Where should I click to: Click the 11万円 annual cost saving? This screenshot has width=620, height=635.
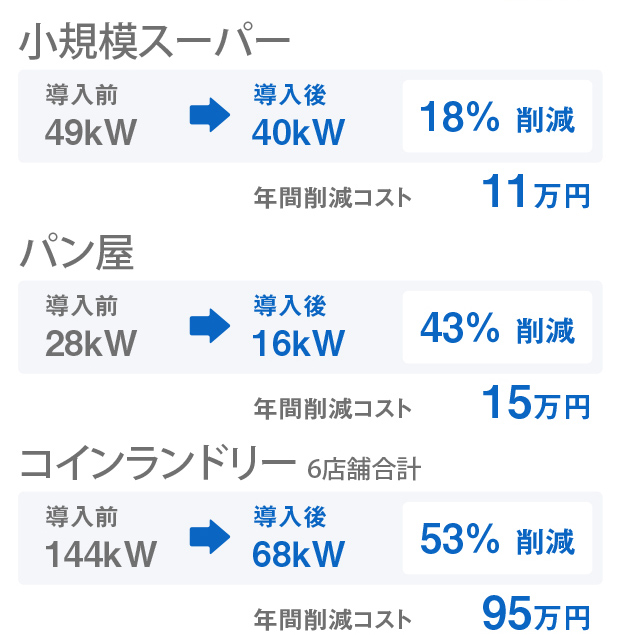click(x=536, y=192)
